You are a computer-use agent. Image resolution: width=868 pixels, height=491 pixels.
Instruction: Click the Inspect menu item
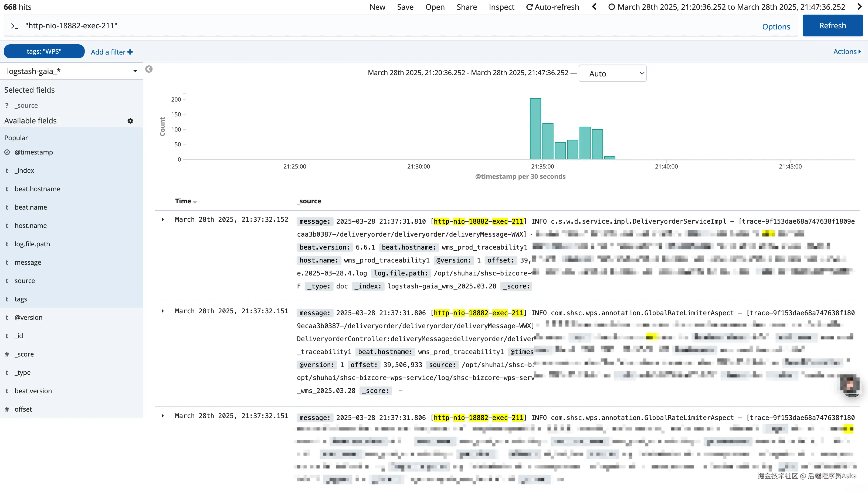pos(501,7)
